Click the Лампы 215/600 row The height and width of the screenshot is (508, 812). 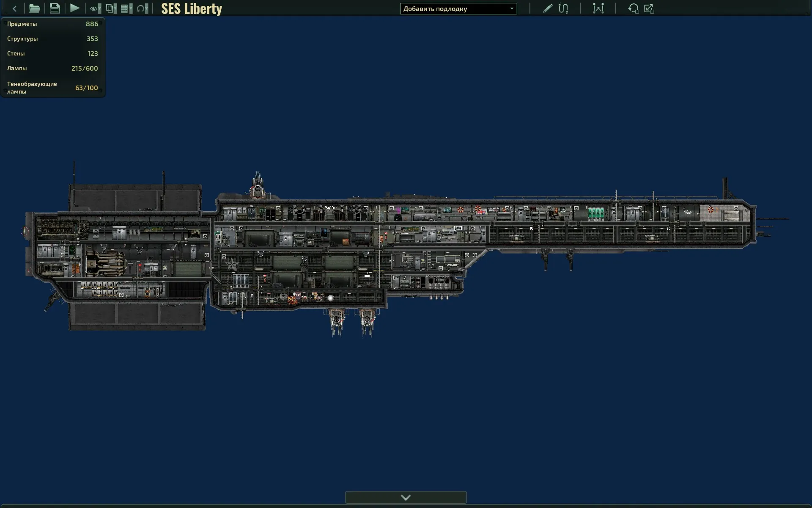tap(52, 68)
